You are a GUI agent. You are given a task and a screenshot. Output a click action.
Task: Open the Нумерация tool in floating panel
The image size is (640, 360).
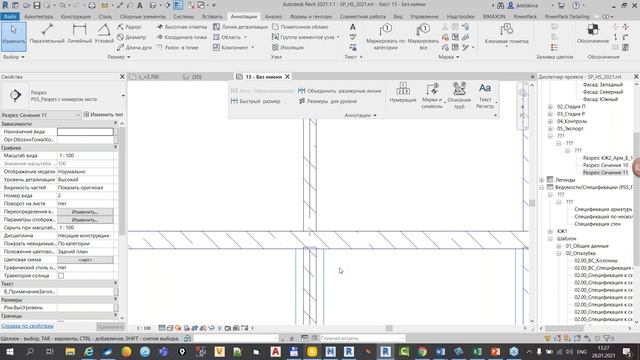[x=402, y=93]
